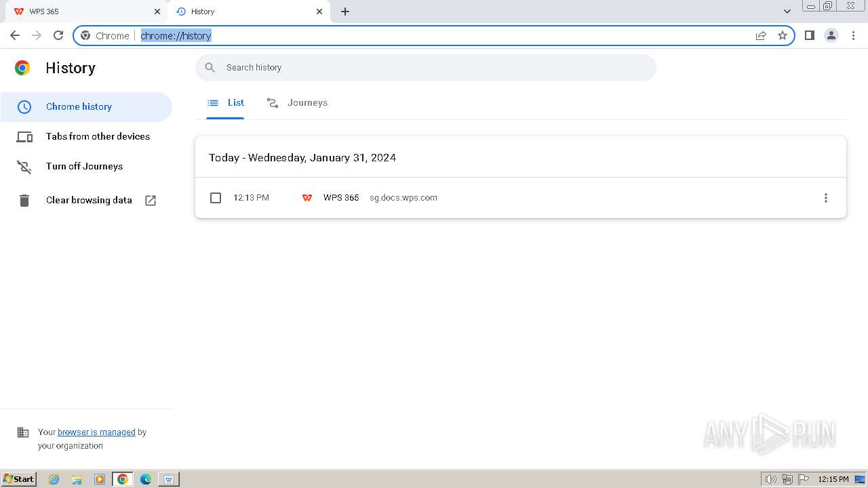
Task: Launch Internet Explorer from taskbar
Action: [54, 479]
